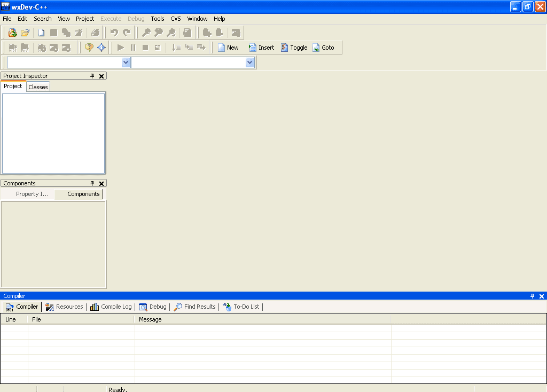547x392 pixels.
Task: Open Help via yellow question bubble icon
Action: (x=89, y=48)
